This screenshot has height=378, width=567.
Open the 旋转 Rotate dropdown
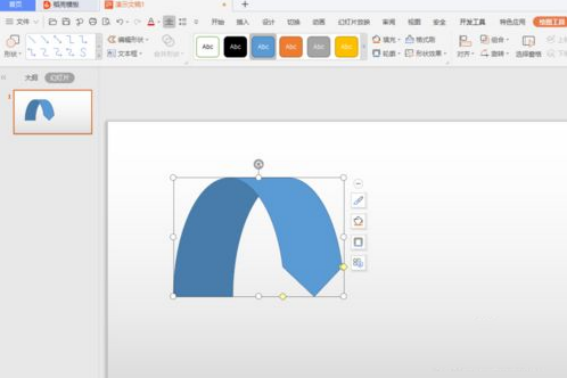[494, 54]
